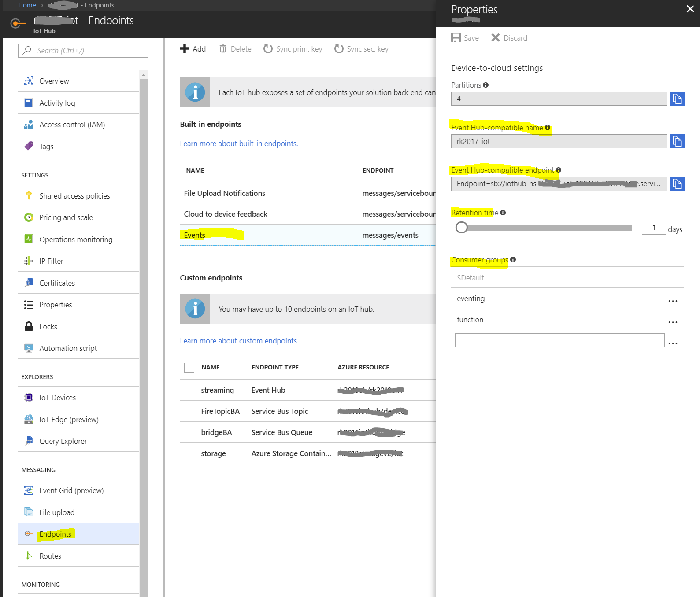Click the Event Grid (preview) icon
Screen dimensions: 700x597
coord(29,490)
